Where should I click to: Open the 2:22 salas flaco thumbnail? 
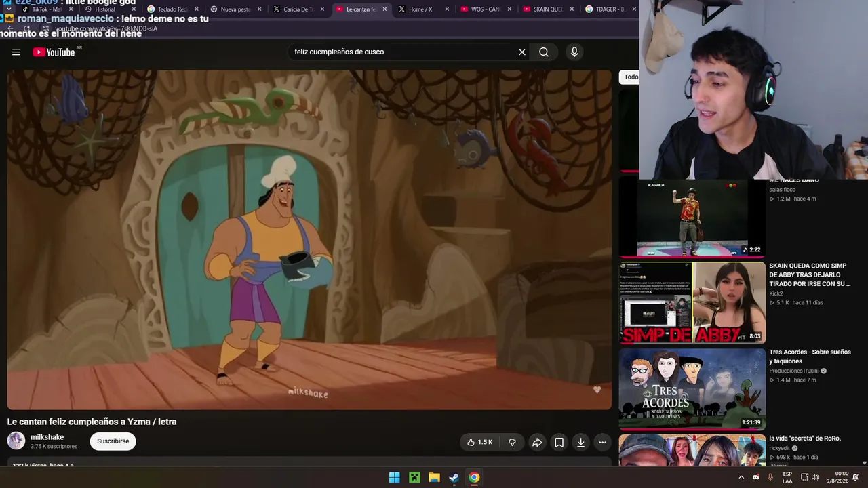(x=692, y=218)
